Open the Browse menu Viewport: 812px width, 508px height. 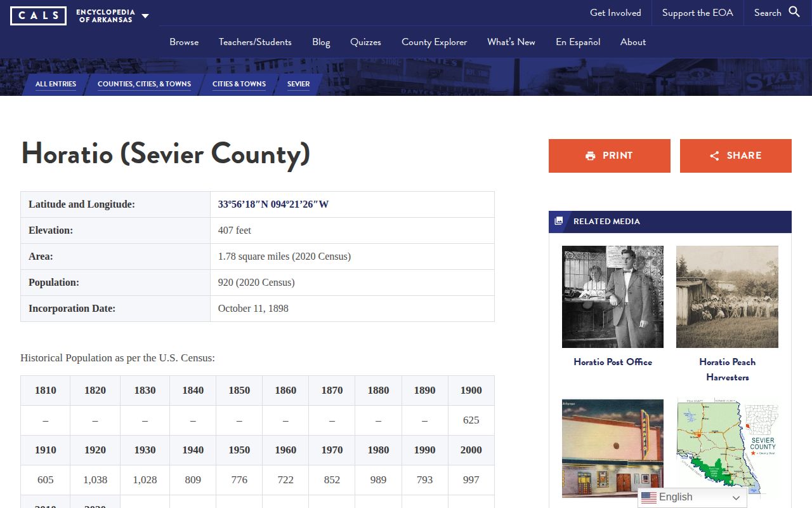click(x=184, y=42)
